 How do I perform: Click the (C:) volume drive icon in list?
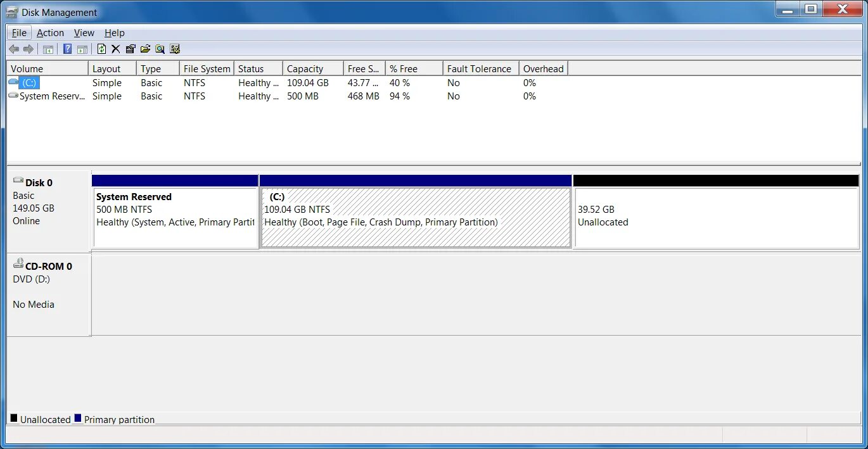tap(14, 82)
